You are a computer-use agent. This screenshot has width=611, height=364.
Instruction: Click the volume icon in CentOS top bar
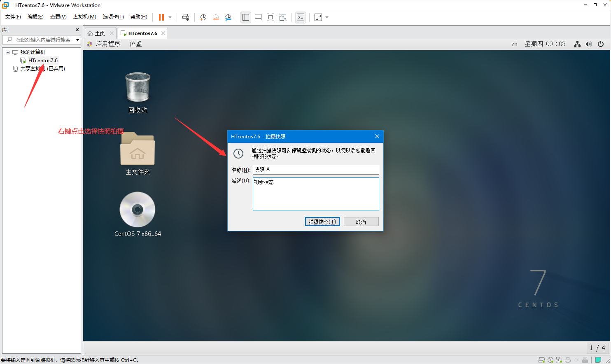coord(589,44)
